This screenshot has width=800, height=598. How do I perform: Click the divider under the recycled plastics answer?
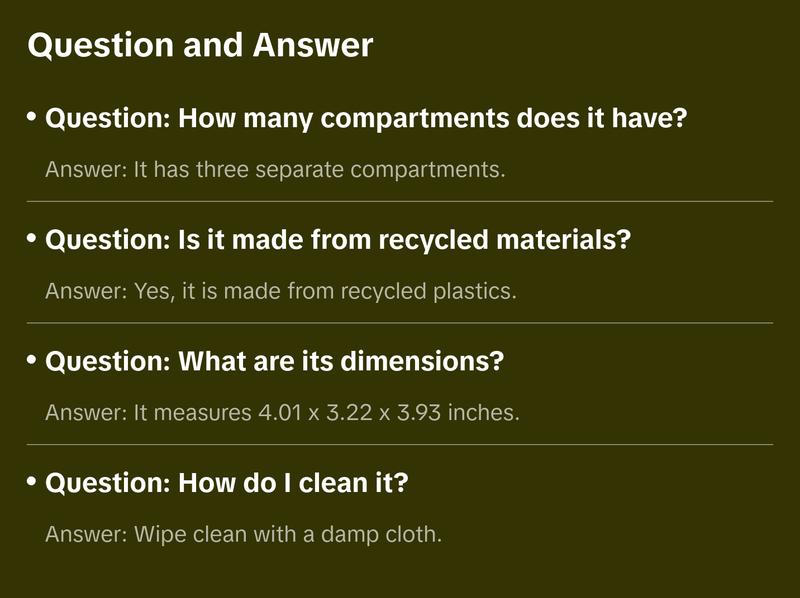click(x=400, y=323)
